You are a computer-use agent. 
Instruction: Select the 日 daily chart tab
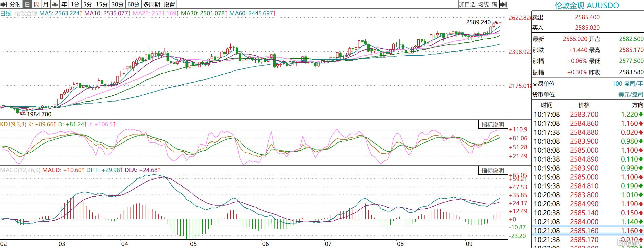click(x=27, y=4)
